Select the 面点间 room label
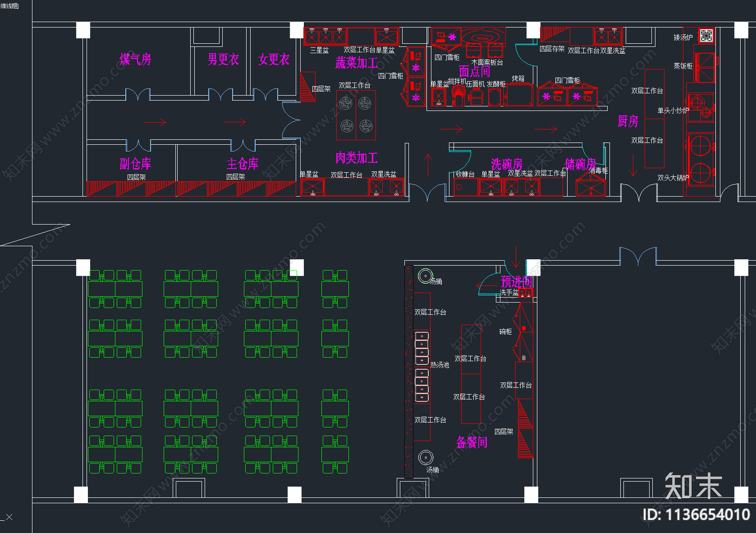Image resolution: width=756 pixels, height=533 pixels. [x=474, y=71]
